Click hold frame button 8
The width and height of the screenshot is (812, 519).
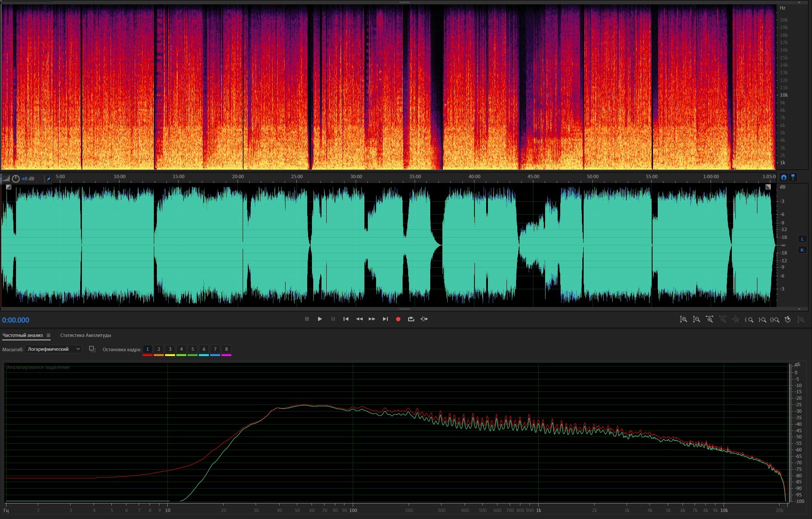pyautogui.click(x=226, y=349)
